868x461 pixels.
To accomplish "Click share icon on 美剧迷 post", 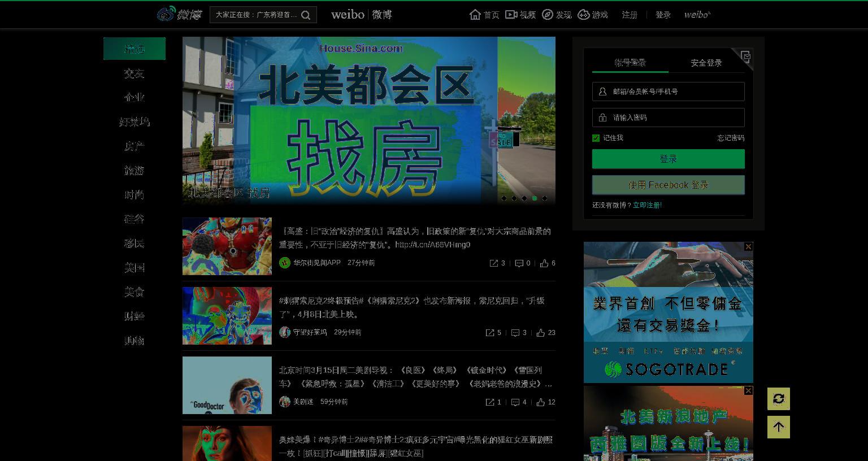I will (x=490, y=402).
